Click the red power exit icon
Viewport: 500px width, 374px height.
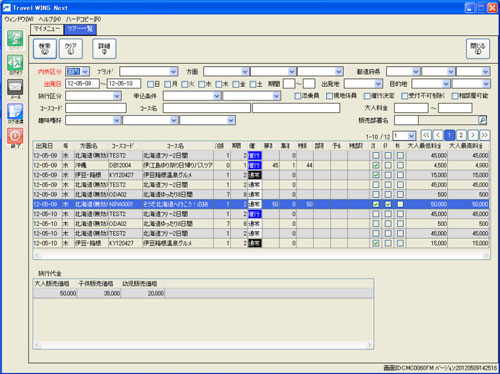15,136
